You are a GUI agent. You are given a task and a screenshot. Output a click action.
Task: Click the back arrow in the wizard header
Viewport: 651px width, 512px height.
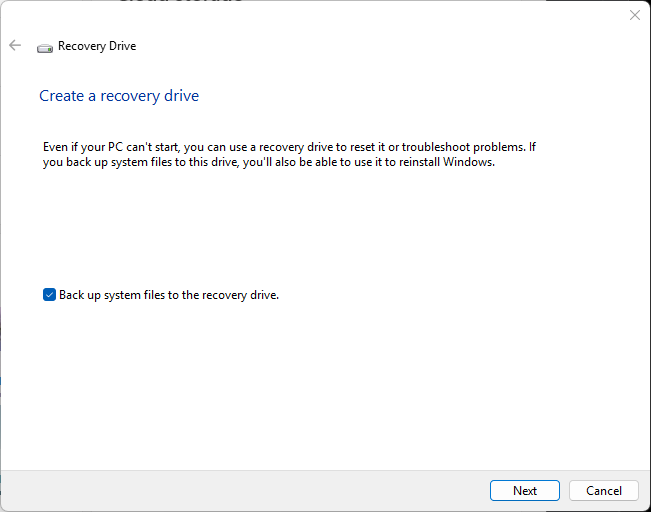(15, 46)
